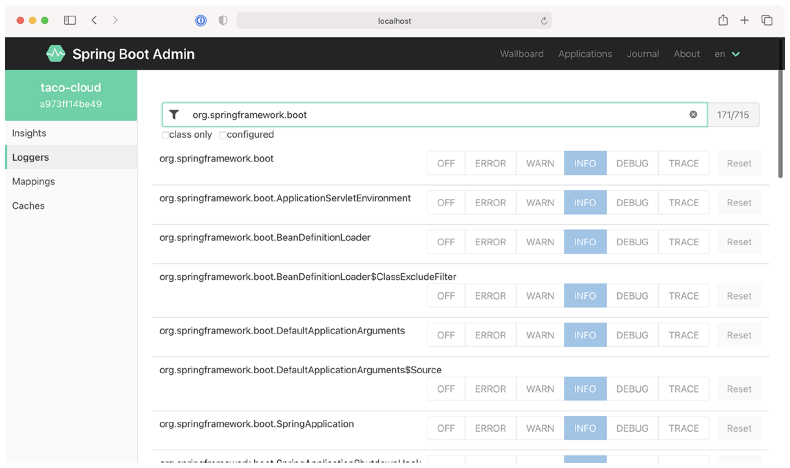The height and width of the screenshot is (468, 790).
Task: Open Mappings in the sidebar
Action: tap(33, 182)
